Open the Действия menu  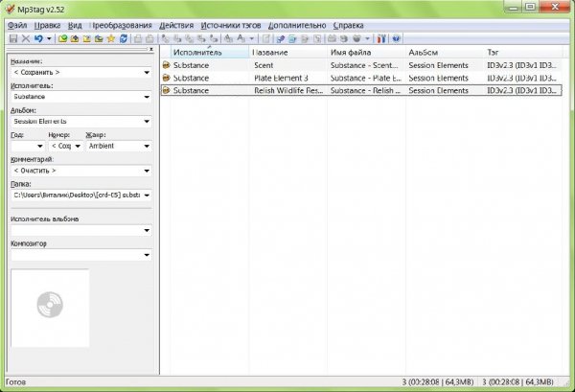pyautogui.click(x=176, y=25)
